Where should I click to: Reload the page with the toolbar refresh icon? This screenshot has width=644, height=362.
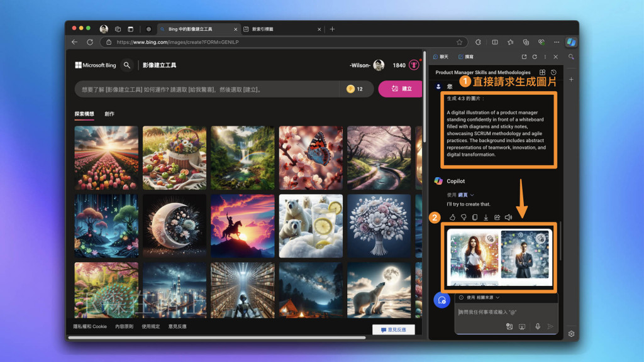[x=90, y=42]
